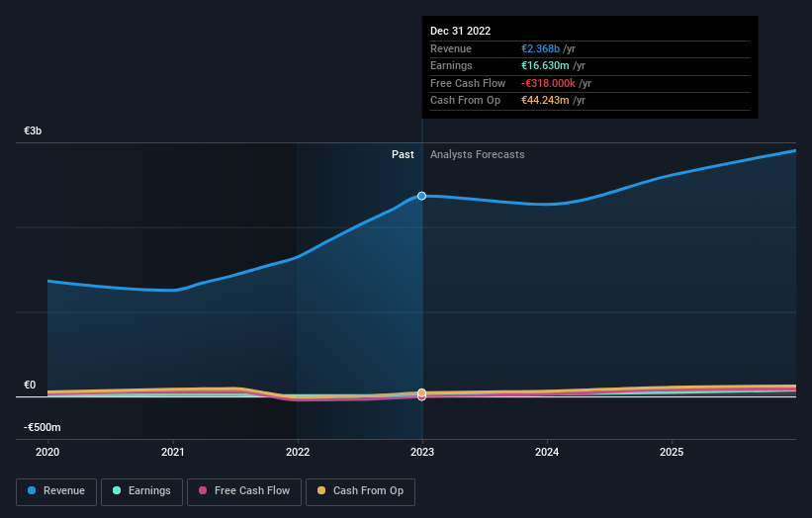812x518 pixels.
Task: Toggle the Revenue legend button
Action: [x=56, y=491]
